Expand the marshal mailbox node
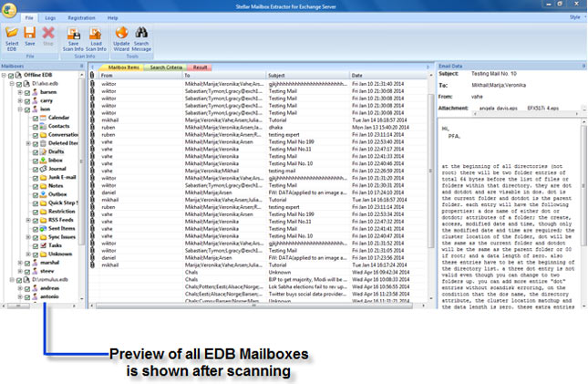 click(20, 263)
